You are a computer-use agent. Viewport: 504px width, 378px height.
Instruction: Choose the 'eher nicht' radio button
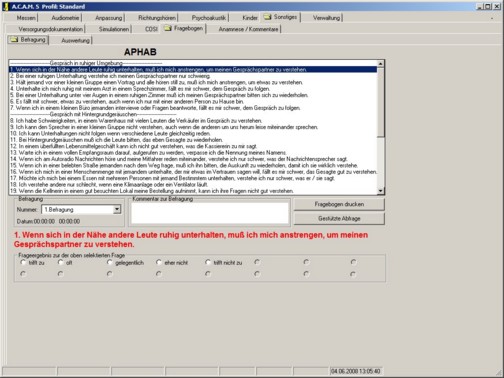click(x=159, y=262)
